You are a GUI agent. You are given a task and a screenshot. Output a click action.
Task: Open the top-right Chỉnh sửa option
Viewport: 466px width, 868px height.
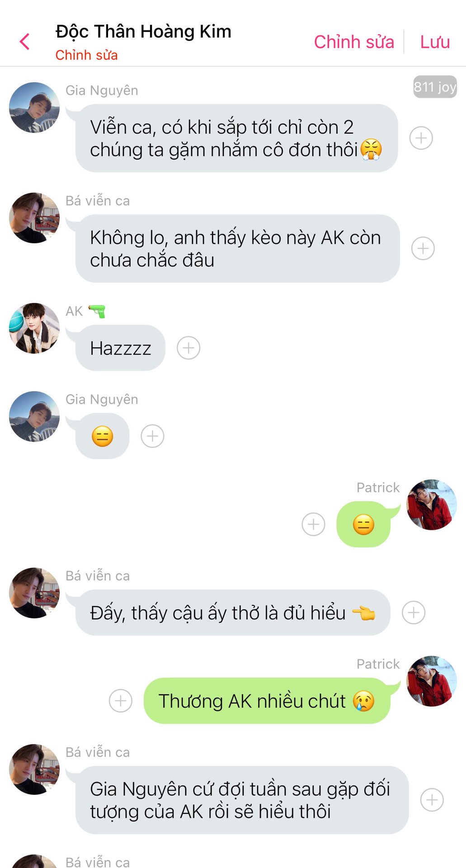coord(354,42)
